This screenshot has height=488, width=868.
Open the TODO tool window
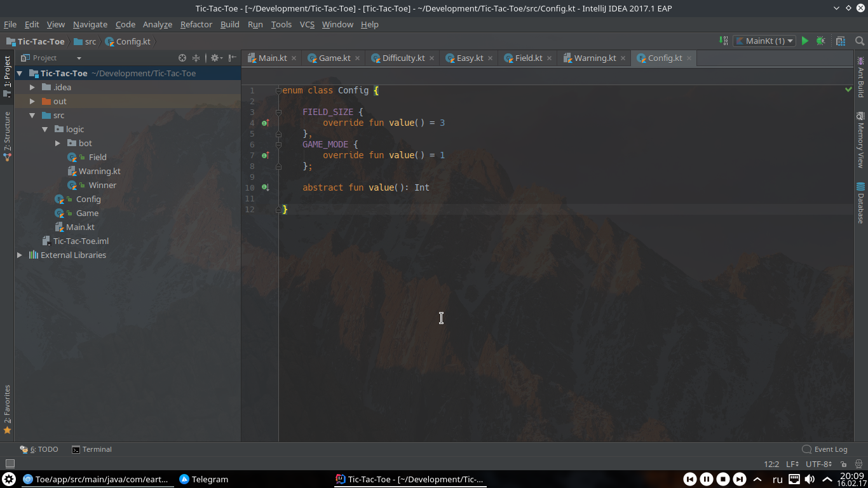pyautogui.click(x=39, y=449)
